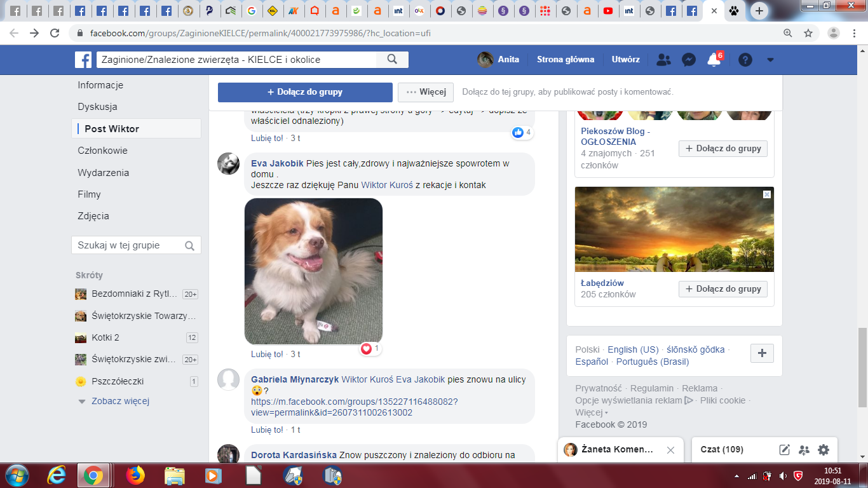868x488 pixels.
Task: Expand Zobacz więcej in shortcuts
Action: 120,401
